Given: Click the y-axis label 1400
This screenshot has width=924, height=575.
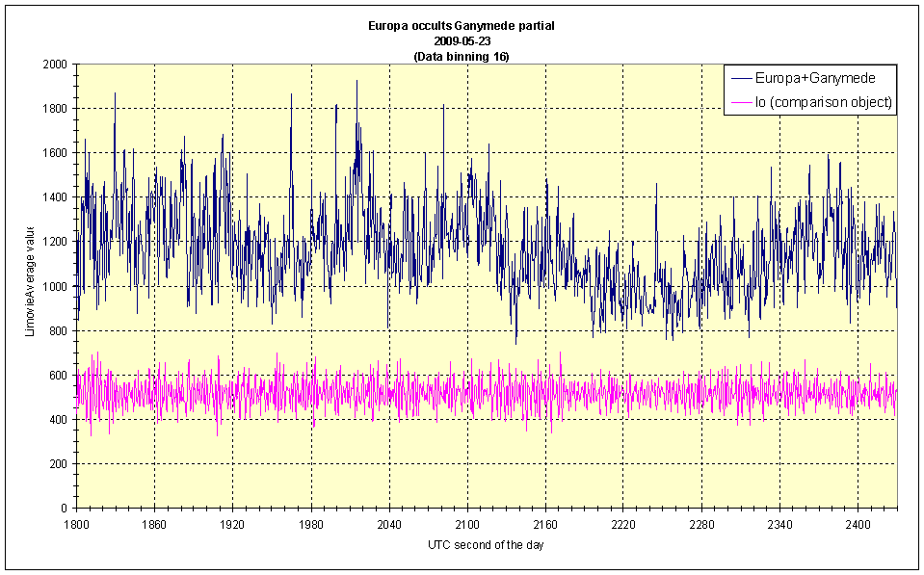Looking at the screenshot, I should 55,197.
